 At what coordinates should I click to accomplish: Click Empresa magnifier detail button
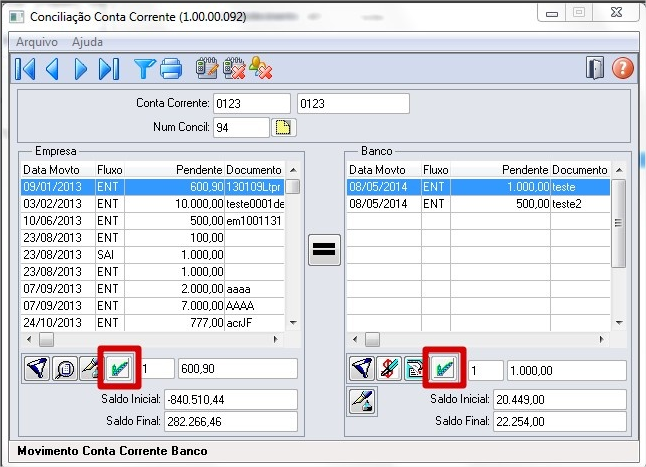point(65,369)
